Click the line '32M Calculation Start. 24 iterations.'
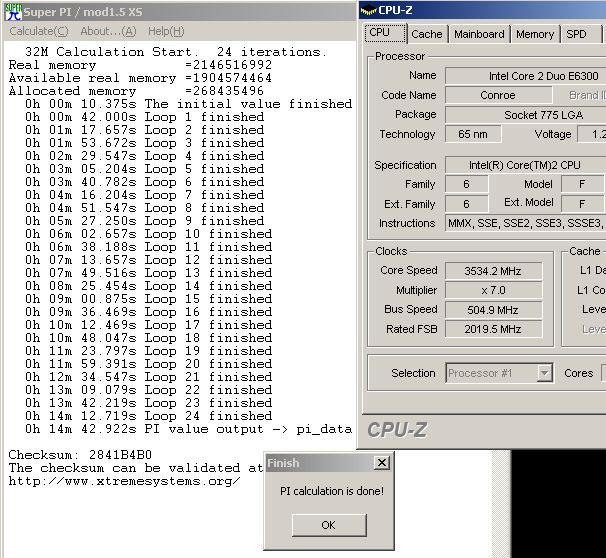606x558 pixels. (x=176, y=52)
